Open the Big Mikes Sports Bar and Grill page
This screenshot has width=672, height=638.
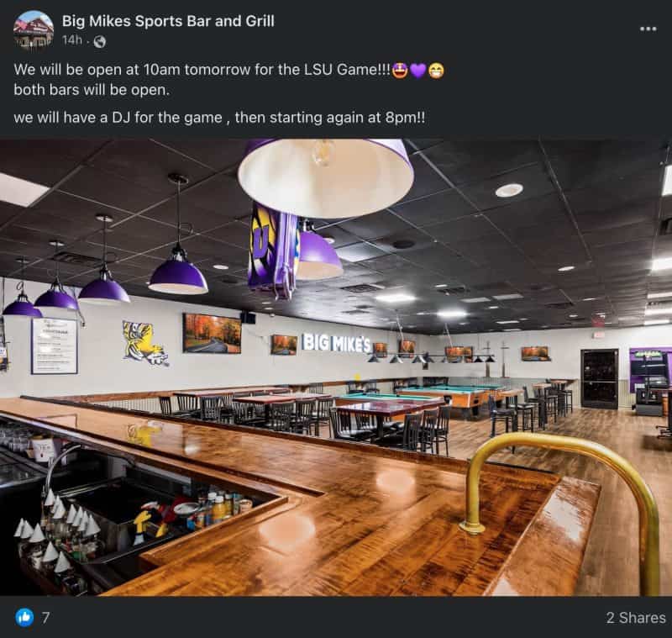pos(168,21)
